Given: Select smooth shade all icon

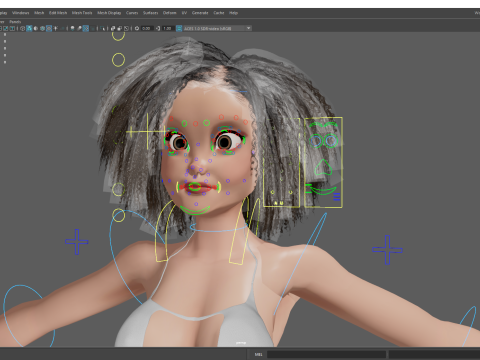Looking at the screenshot, I should tap(29, 28).
